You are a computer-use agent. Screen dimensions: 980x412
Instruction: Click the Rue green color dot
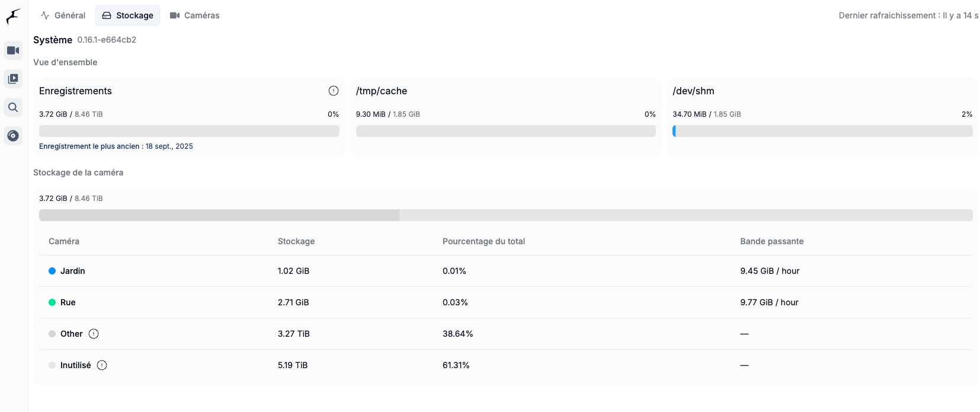(x=52, y=302)
